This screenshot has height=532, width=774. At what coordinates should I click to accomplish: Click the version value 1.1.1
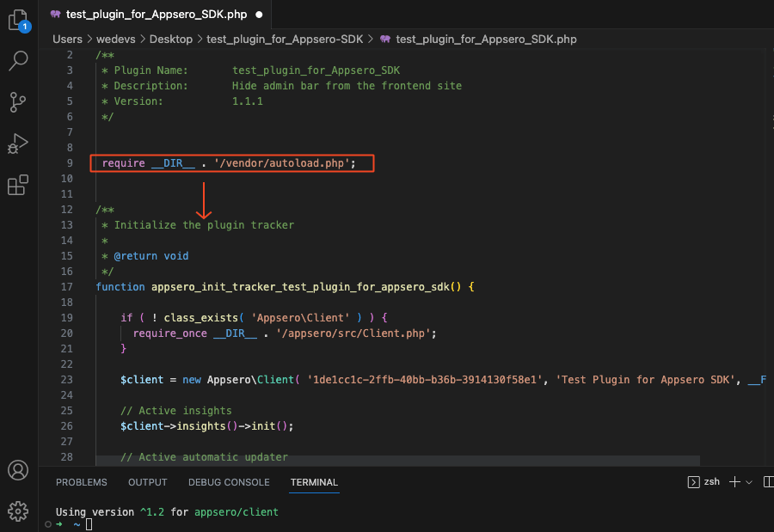248,101
